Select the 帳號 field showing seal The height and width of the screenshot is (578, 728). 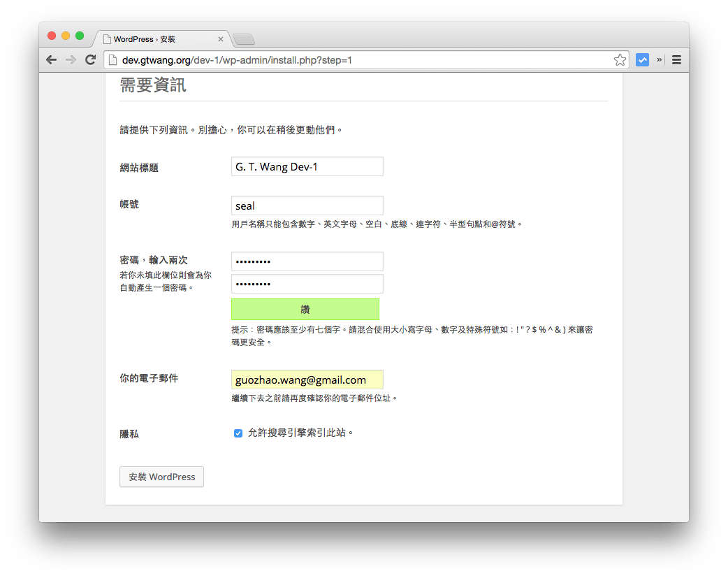tap(307, 205)
